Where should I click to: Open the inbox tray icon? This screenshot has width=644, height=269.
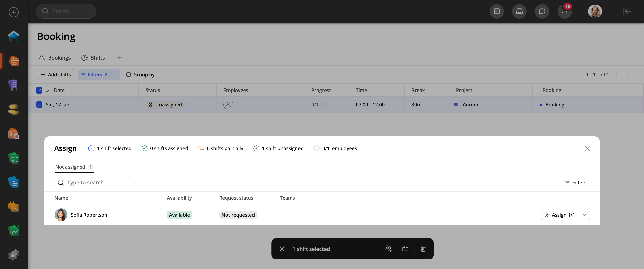pyautogui.click(x=519, y=11)
